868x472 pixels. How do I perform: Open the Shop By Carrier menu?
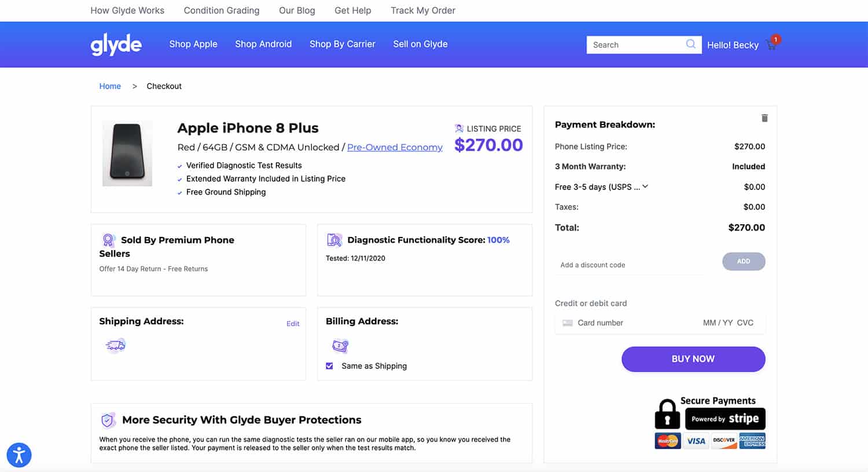tap(342, 44)
